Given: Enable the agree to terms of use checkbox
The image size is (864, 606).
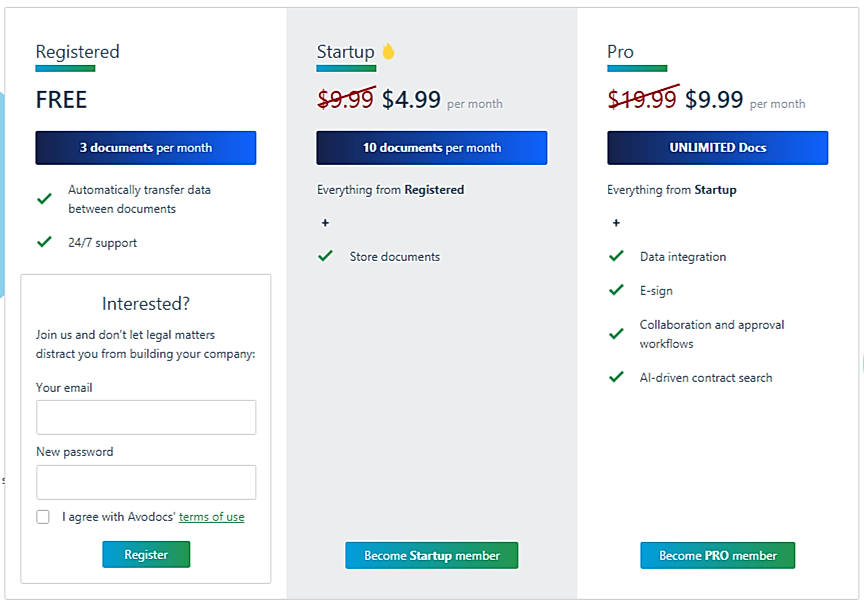Looking at the screenshot, I should 42,516.
